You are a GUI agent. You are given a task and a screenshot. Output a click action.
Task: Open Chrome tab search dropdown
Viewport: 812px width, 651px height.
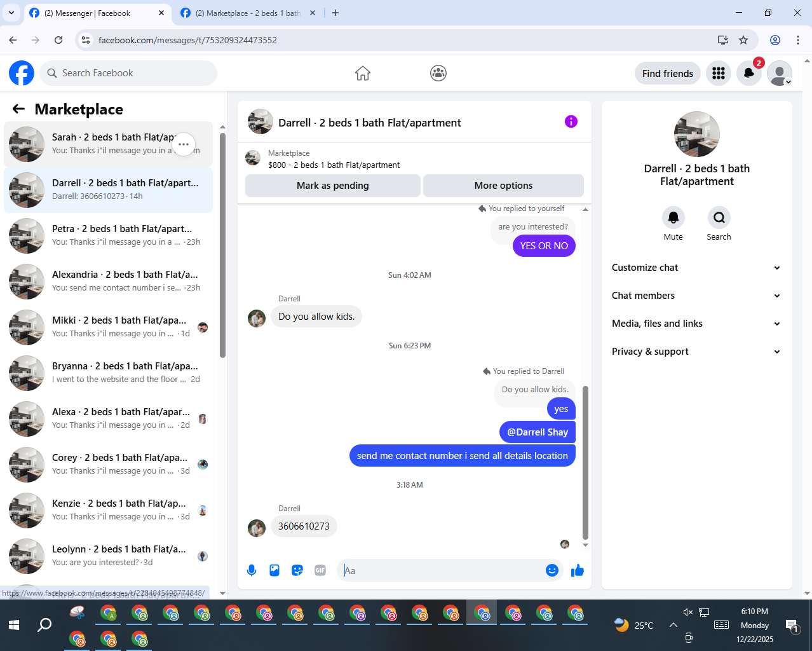click(x=11, y=13)
